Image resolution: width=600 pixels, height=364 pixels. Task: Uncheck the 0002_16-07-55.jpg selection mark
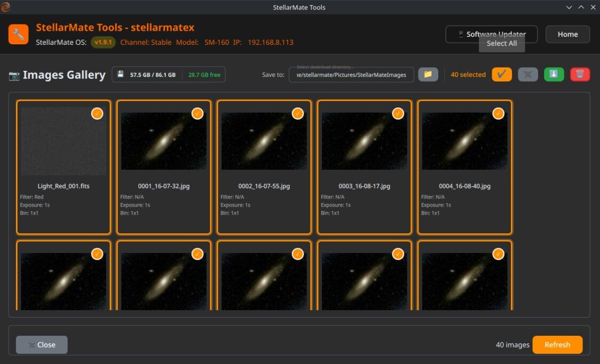[298, 114]
